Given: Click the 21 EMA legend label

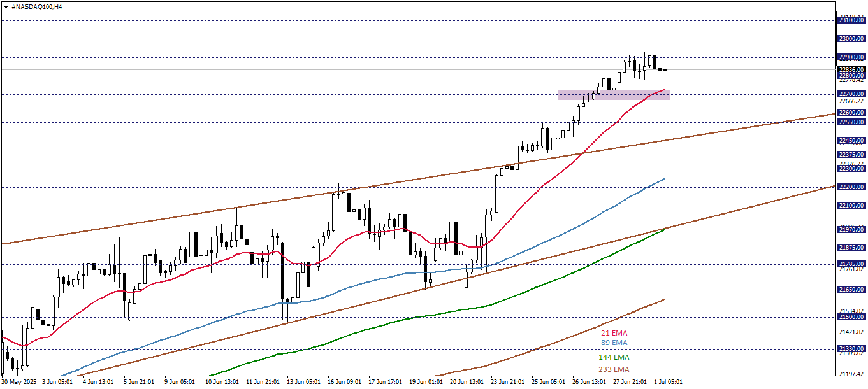Looking at the screenshot, I should [x=614, y=333].
